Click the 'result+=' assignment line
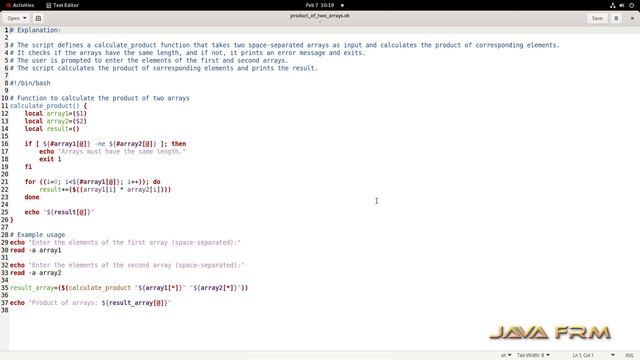The image size is (640, 360). (x=105, y=189)
